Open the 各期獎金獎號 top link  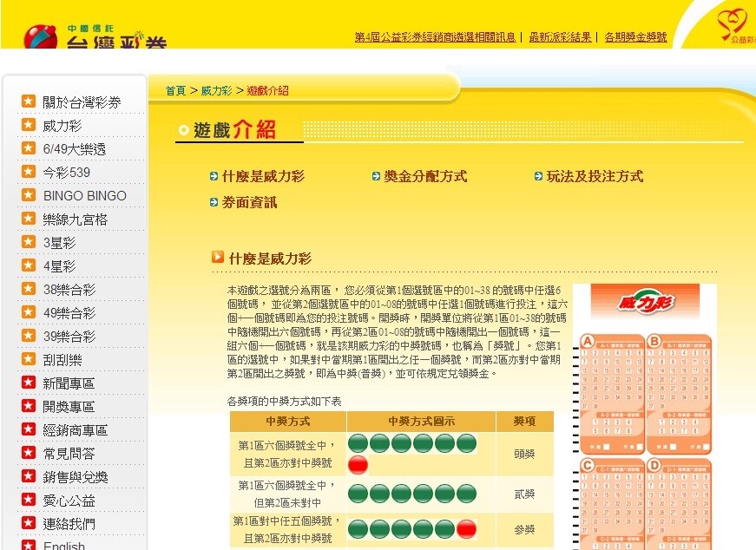point(635,37)
